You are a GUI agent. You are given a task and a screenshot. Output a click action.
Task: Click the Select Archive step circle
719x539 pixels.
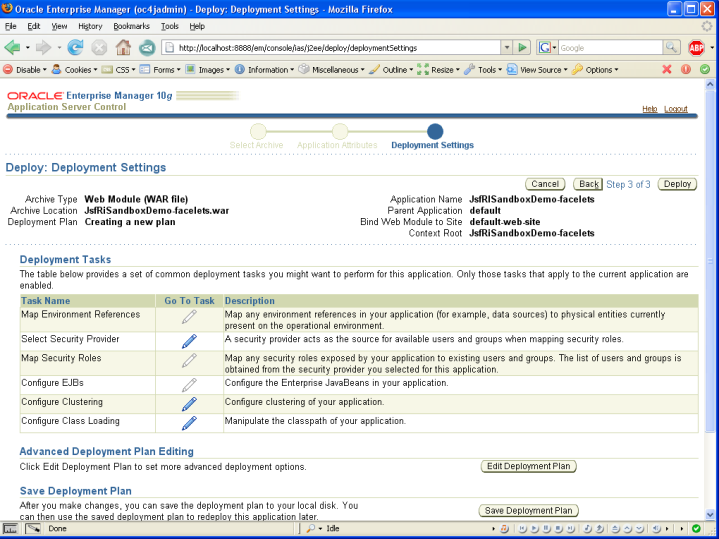[x=258, y=131]
